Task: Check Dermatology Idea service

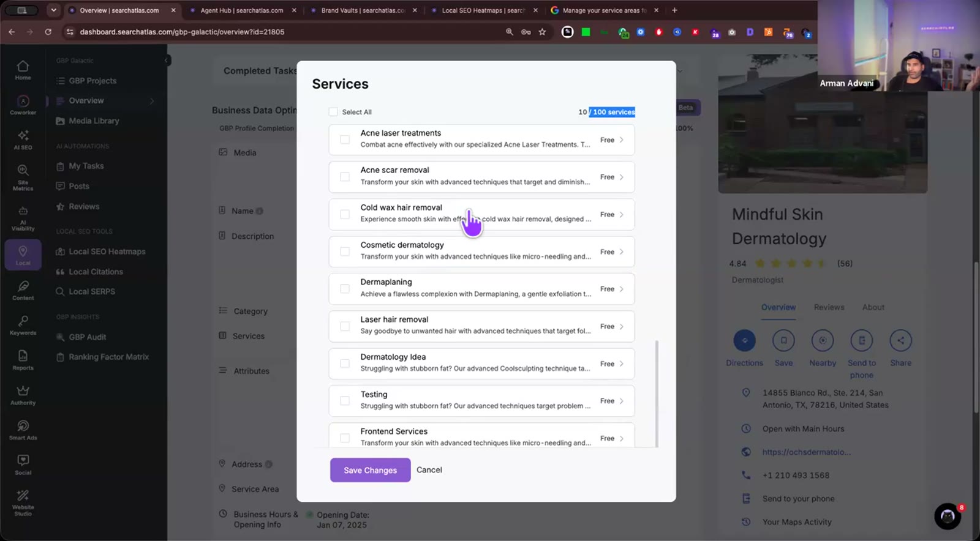Action: coord(345,364)
